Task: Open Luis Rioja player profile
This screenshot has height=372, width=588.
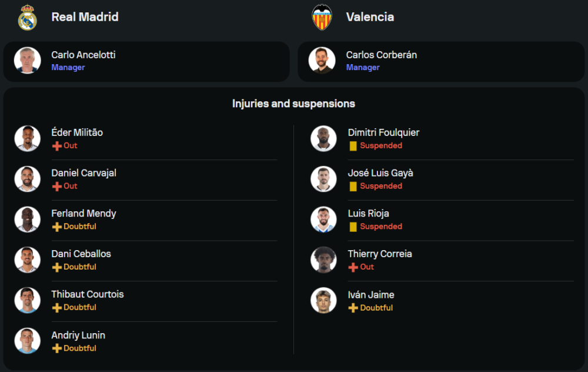Action: point(368,213)
